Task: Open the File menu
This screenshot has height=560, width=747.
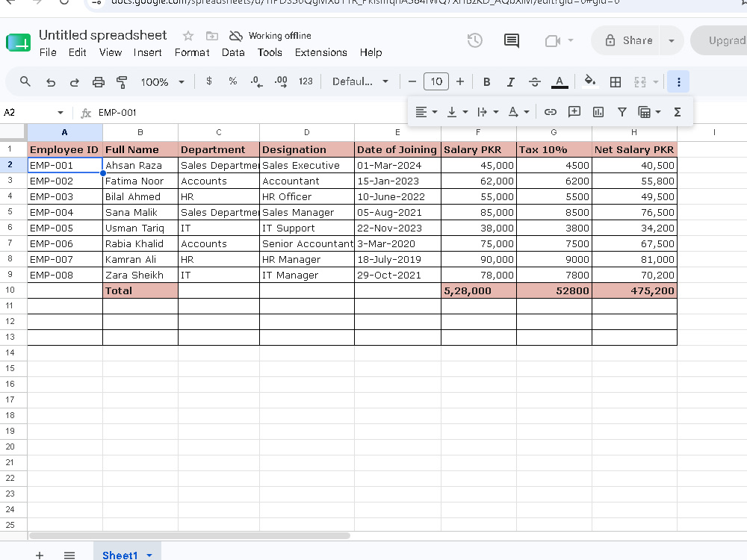Action: click(48, 52)
